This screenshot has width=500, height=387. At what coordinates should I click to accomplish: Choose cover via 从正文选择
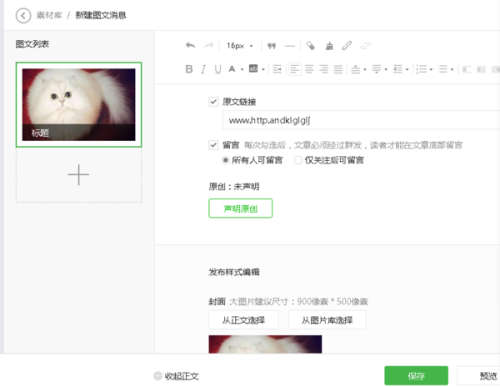point(243,320)
